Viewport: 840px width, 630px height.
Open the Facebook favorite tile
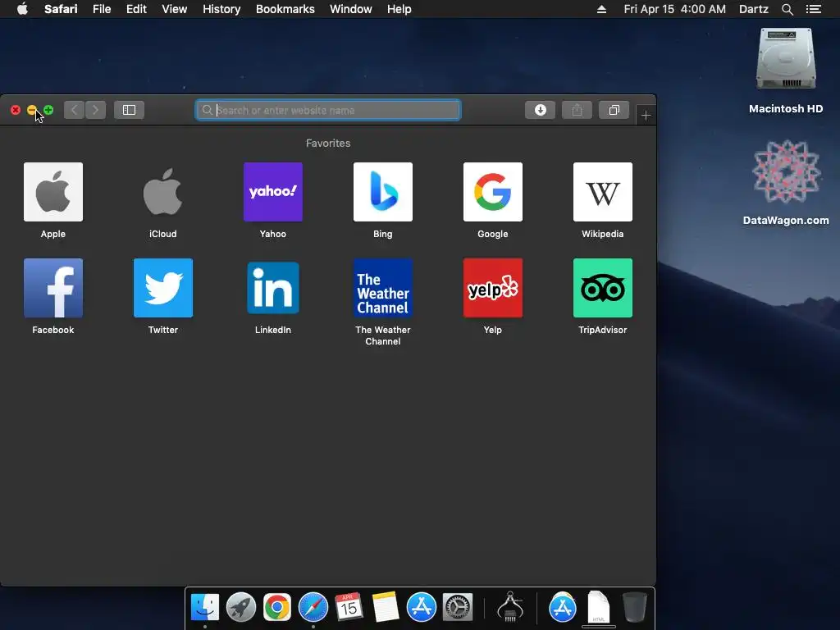[x=53, y=288]
